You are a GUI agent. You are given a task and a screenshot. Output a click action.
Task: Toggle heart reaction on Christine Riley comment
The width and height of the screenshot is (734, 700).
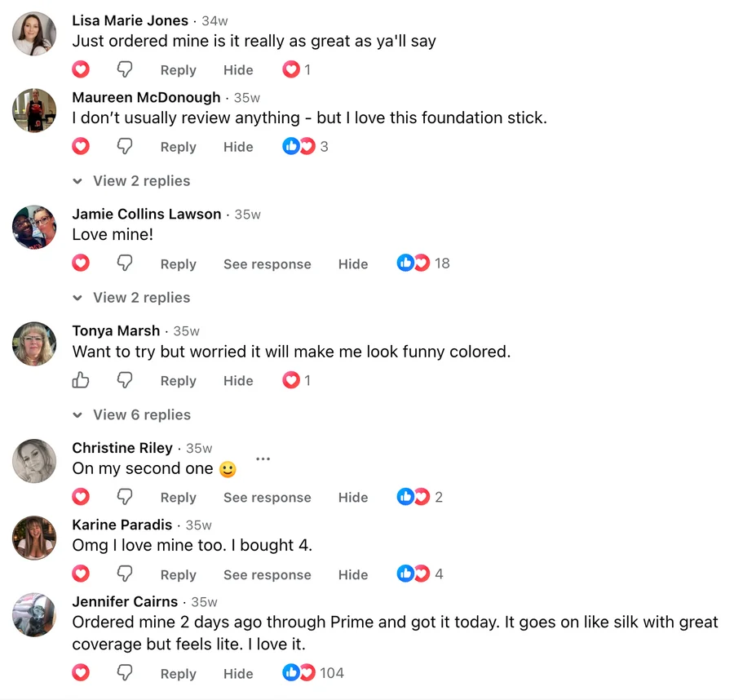(x=81, y=497)
